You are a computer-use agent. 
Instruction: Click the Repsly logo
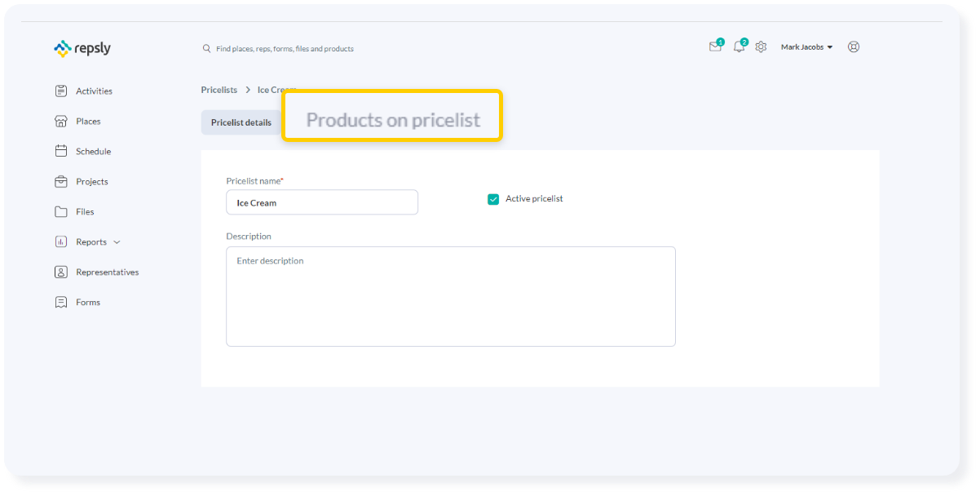(x=82, y=48)
